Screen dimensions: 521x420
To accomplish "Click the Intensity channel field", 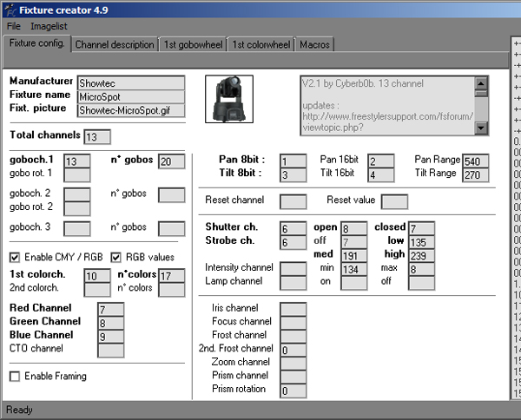I will point(293,269).
